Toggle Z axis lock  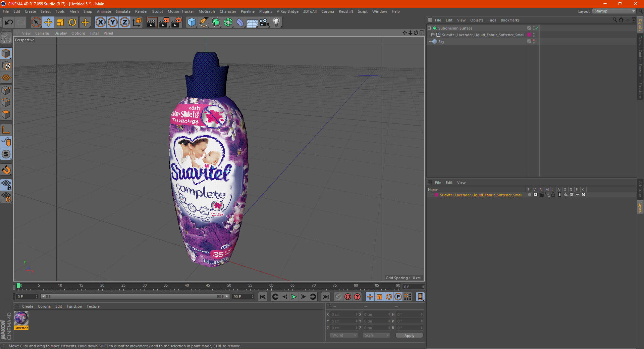click(x=125, y=22)
